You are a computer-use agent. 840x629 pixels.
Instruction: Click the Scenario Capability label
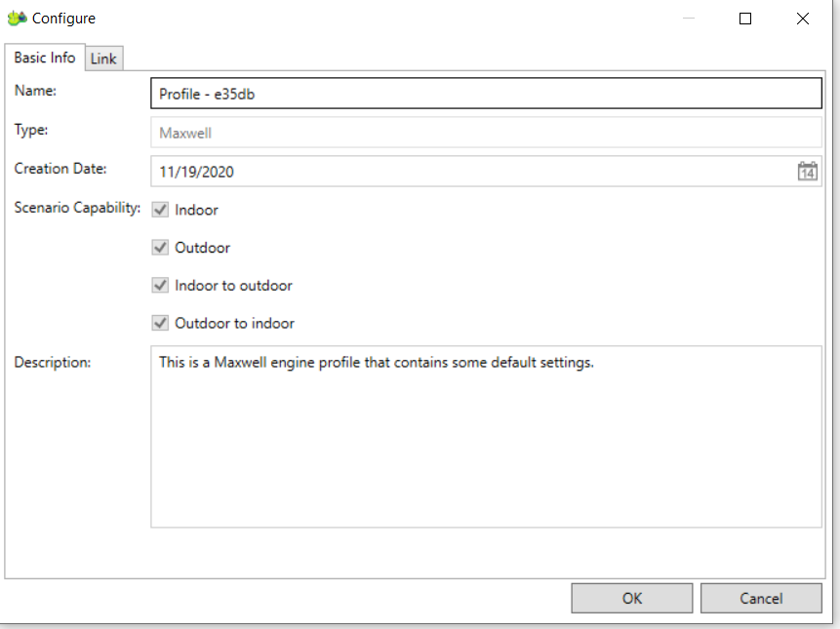78,208
